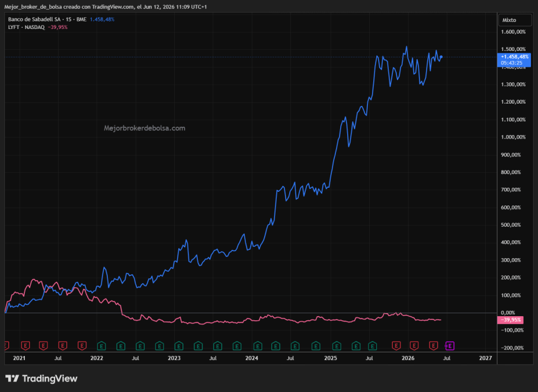
Task: Click the first green earnings E marker after 2022
Action: coord(101,346)
